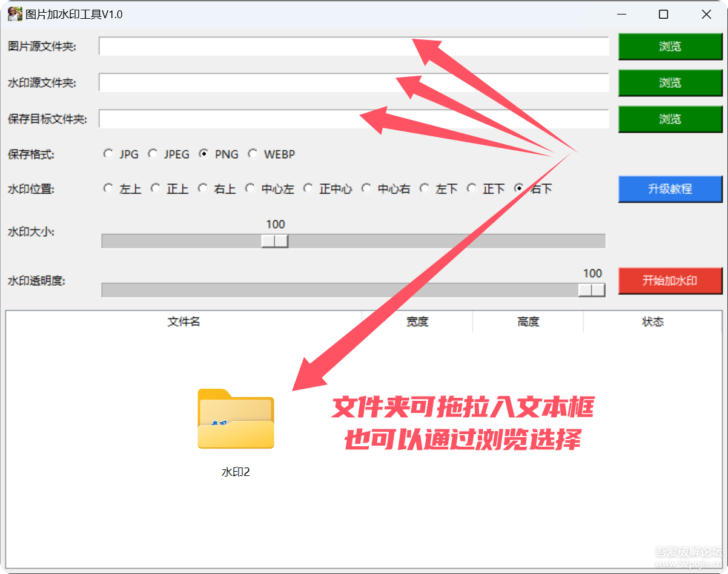The image size is (728, 574).
Task: Browse for 图片源文件夹 folder
Action: (x=670, y=47)
